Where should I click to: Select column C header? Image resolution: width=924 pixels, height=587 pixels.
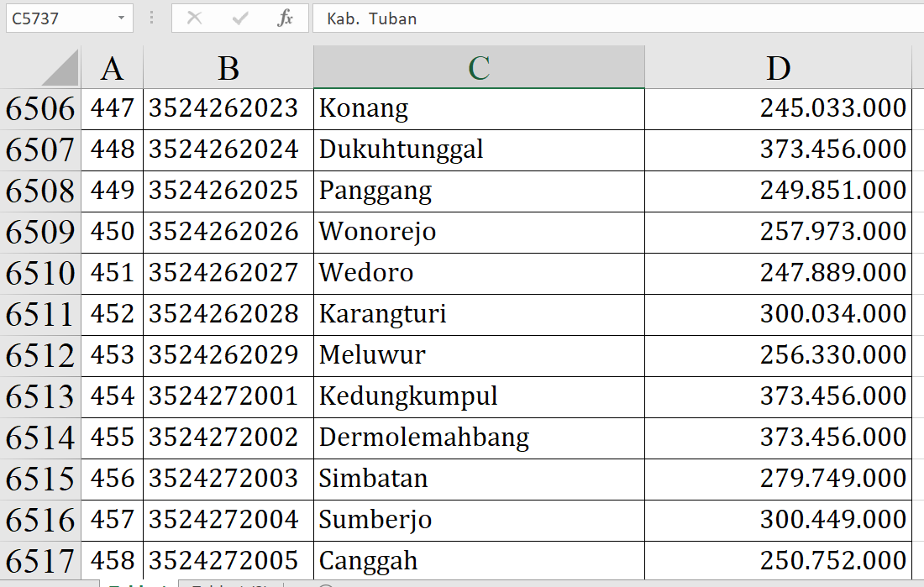[479, 68]
